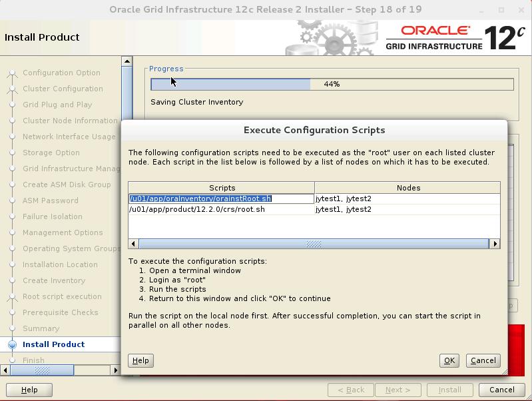Open Help in the configuration scripts dialog
532x401 pixels.
(140, 360)
